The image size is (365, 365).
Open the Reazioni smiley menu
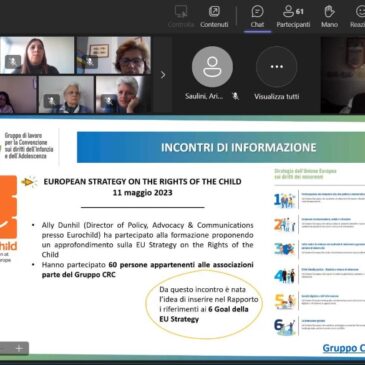359,17
